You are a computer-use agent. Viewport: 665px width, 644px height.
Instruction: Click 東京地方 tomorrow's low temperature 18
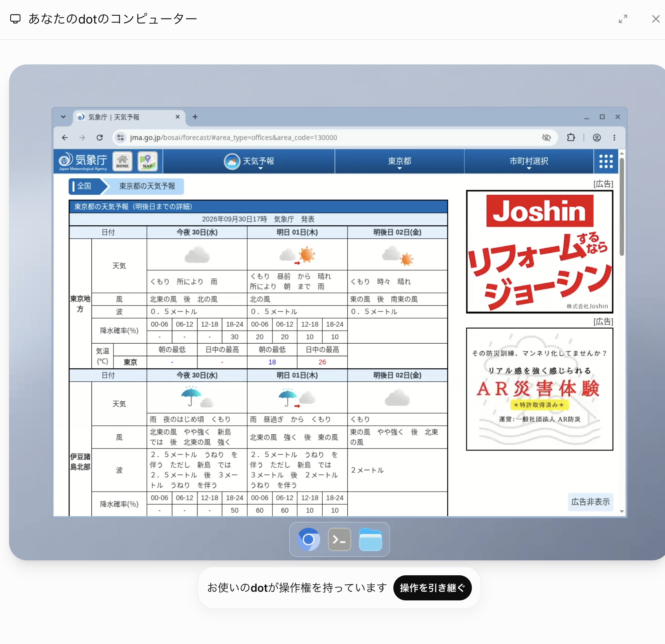tap(272, 362)
